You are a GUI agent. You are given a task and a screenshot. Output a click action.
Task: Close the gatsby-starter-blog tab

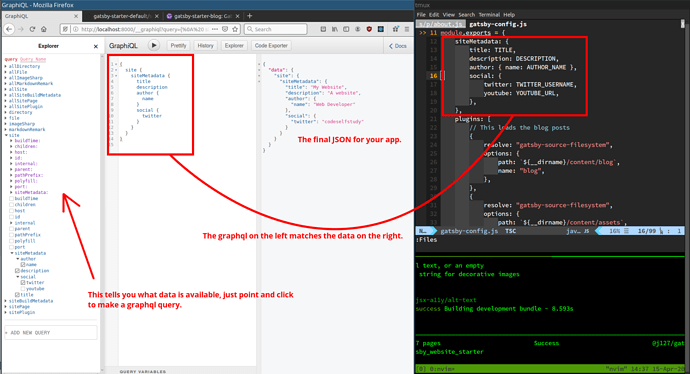tap(238, 16)
